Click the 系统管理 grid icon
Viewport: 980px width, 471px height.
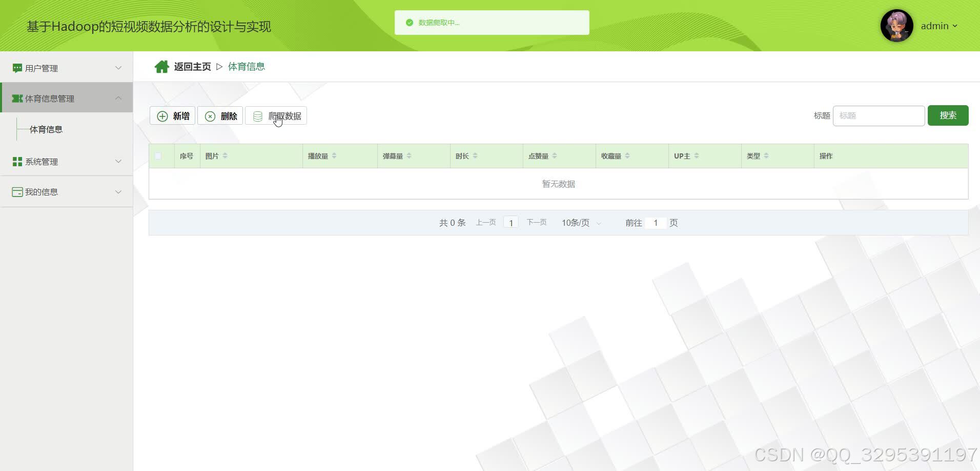(x=17, y=162)
